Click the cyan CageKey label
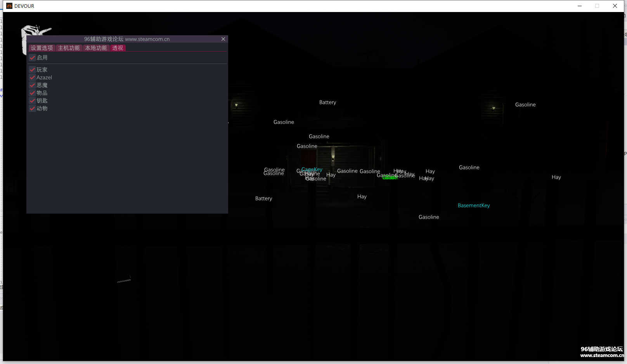The width and height of the screenshot is (627, 364). tap(313, 169)
